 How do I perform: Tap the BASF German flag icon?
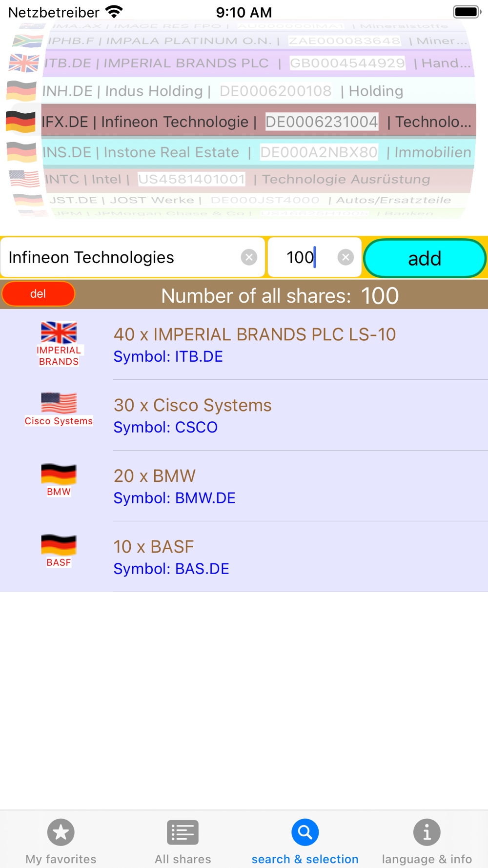pyautogui.click(x=59, y=545)
